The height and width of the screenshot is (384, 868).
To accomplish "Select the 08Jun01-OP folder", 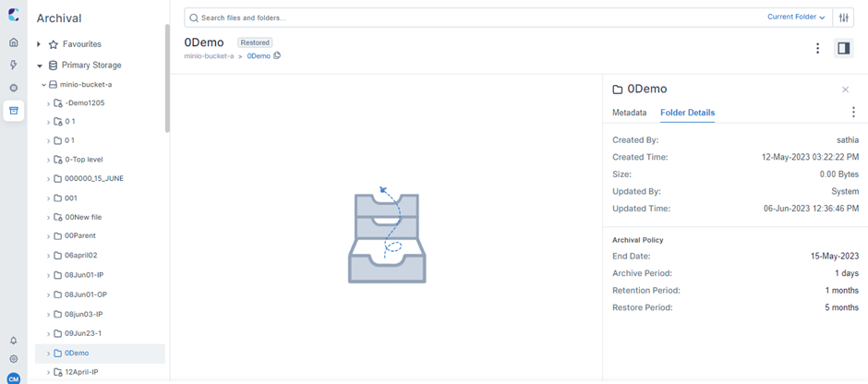I will click(86, 294).
